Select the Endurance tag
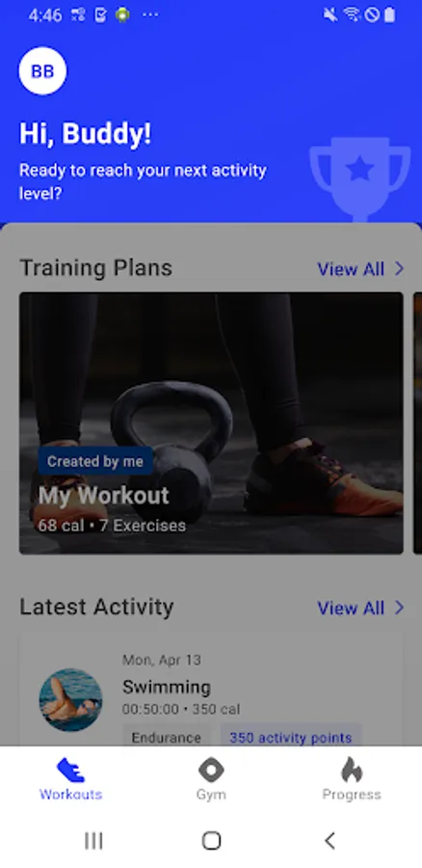422x868 pixels. click(166, 737)
